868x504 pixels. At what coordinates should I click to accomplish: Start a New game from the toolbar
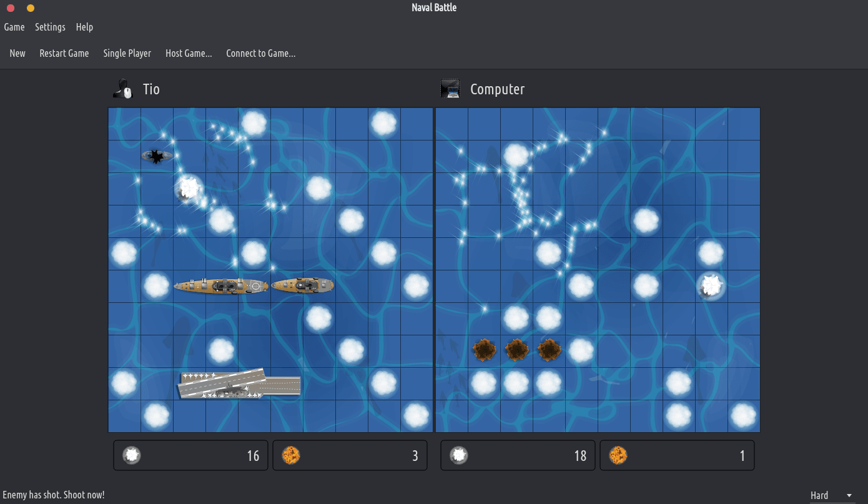[17, 53]
